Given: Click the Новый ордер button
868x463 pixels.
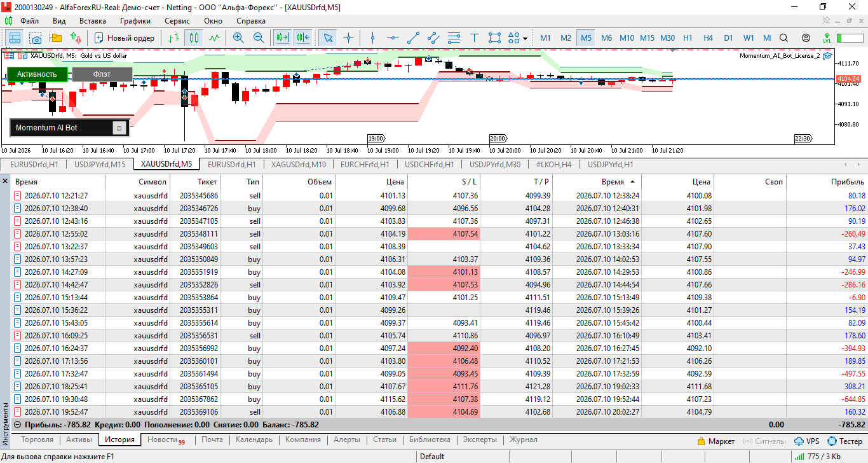Looking at the screenshot, I should pyautogui.click(x=125, y=38).
